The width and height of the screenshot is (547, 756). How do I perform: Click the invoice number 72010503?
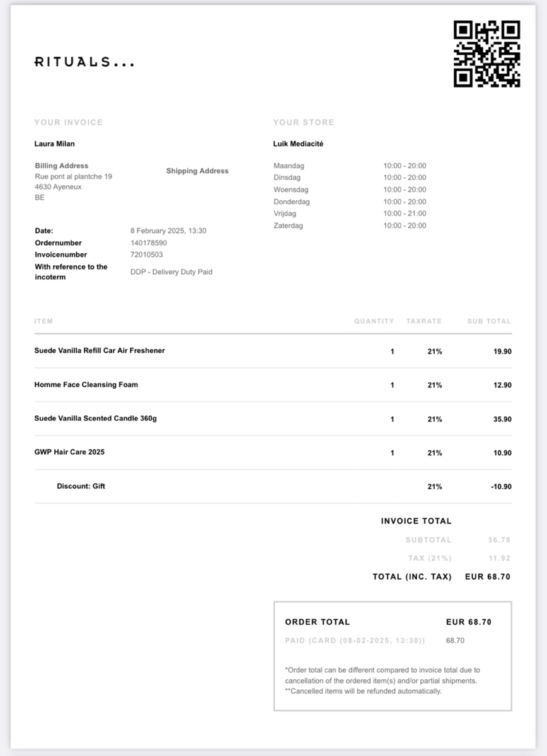pos(146,255)
